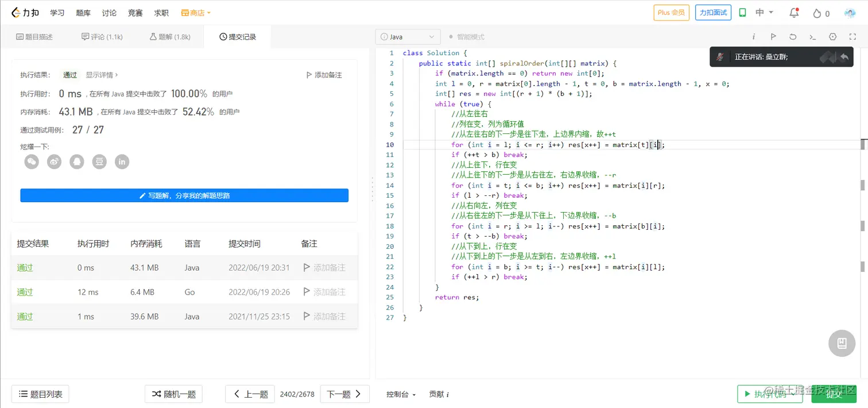The height and width of the screenshot is (408, 868).
Task: Click the green 提交 submit button
Action: pos(834,394)
